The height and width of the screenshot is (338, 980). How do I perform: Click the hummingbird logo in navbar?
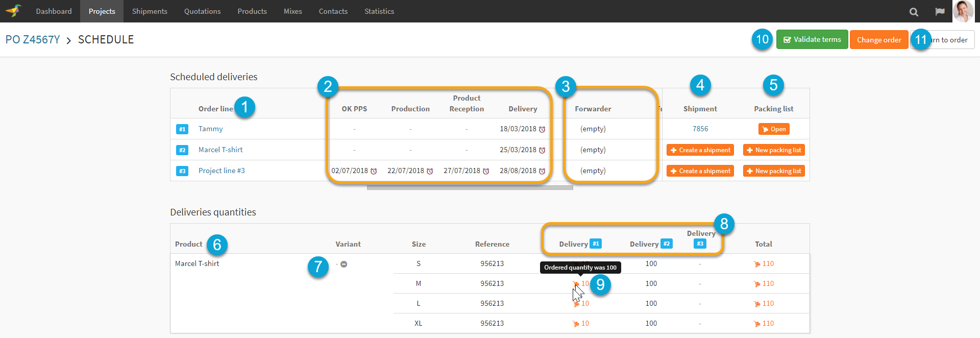coord(14,11)
